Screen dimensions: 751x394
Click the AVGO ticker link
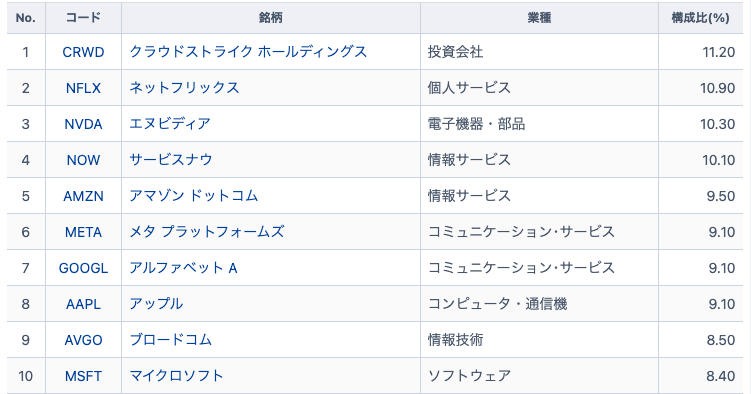[83, 340]
